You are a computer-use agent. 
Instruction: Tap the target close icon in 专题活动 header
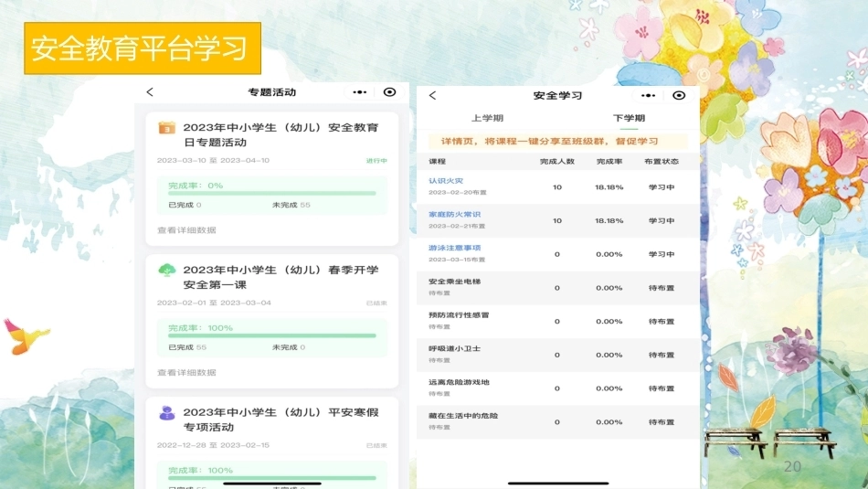click(390, 92)
